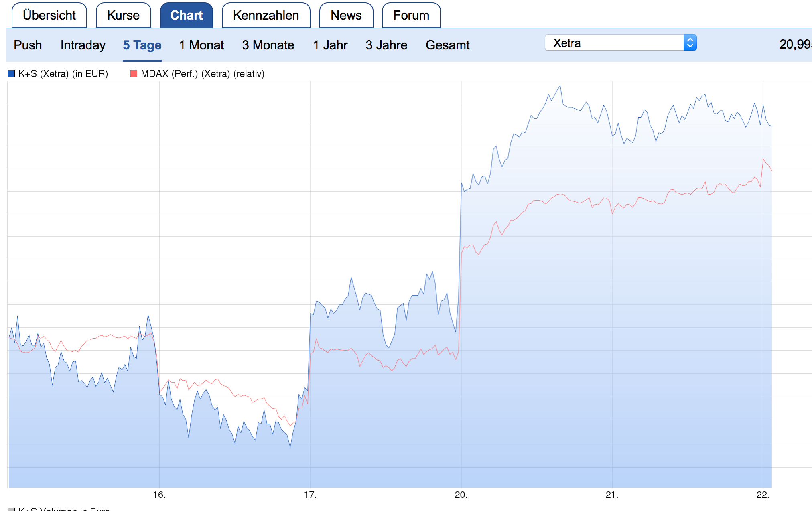Open the Forum tab

pos(411,16)
